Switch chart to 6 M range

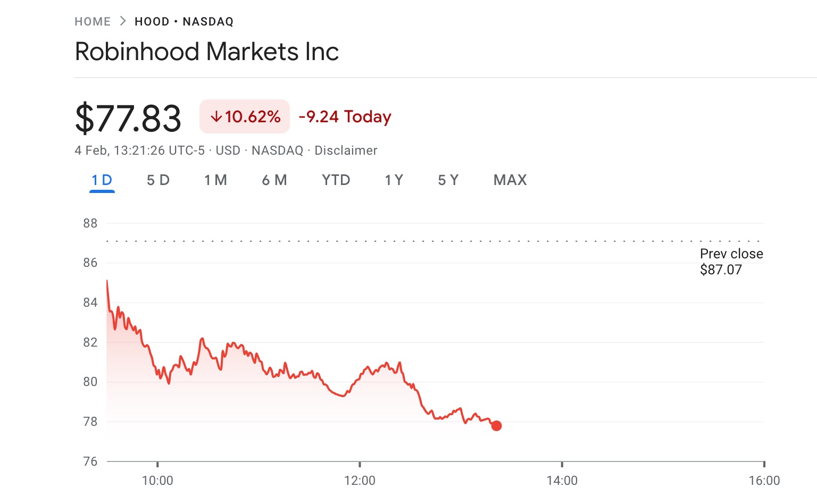274,180
